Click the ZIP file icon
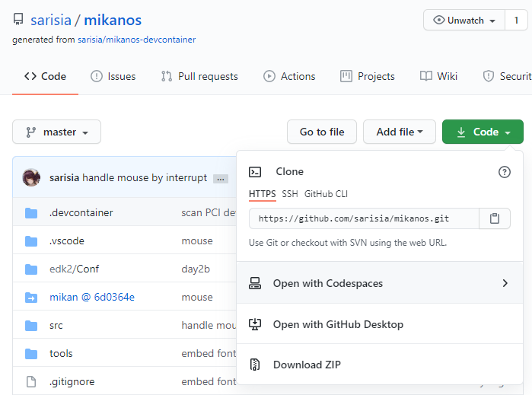This screenshot has width=532, height=395. coord(255,365)
